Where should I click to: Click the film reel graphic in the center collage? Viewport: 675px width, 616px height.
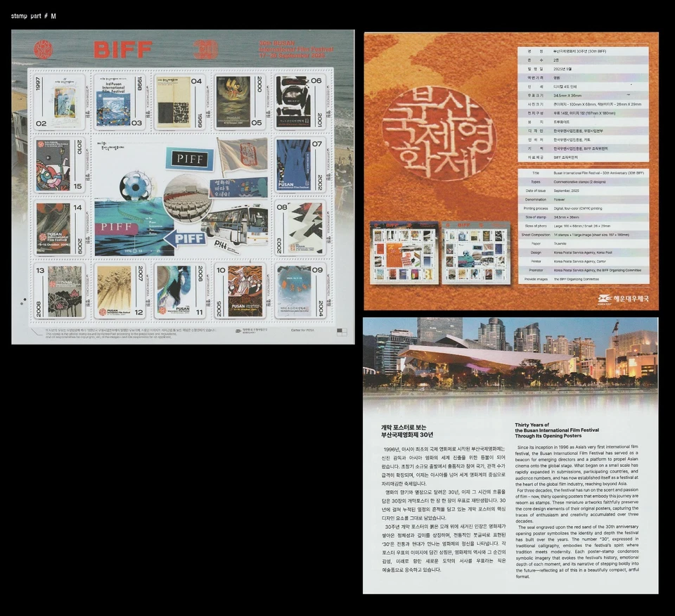pos(136,187)
